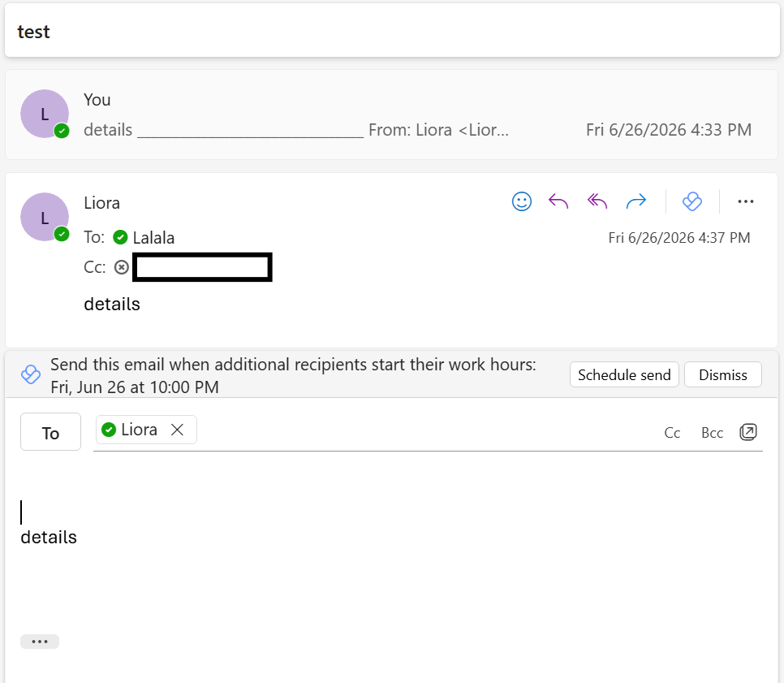
Task: Select the Liora recipient chip
Action: coord(139,430)
